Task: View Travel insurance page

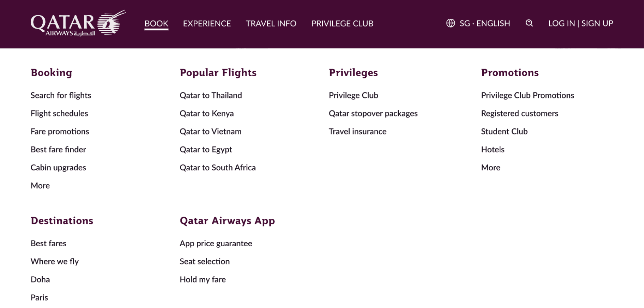Action: tap(357, 132)
